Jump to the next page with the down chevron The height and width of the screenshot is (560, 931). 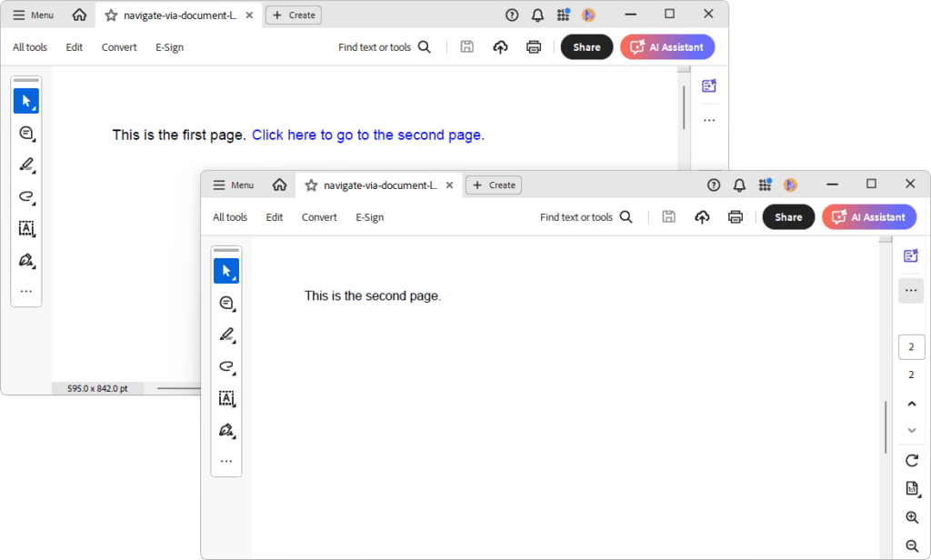pyautogui.click(x=911, y=430)
